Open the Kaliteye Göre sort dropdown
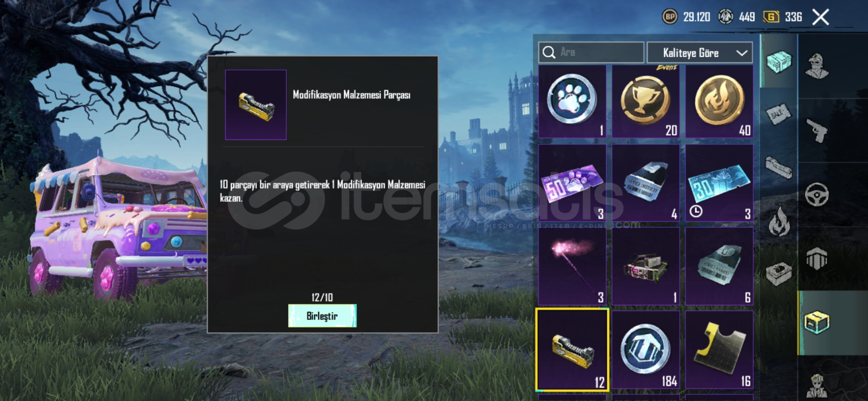This screenshot has width=868, height=401. point(699,53)
